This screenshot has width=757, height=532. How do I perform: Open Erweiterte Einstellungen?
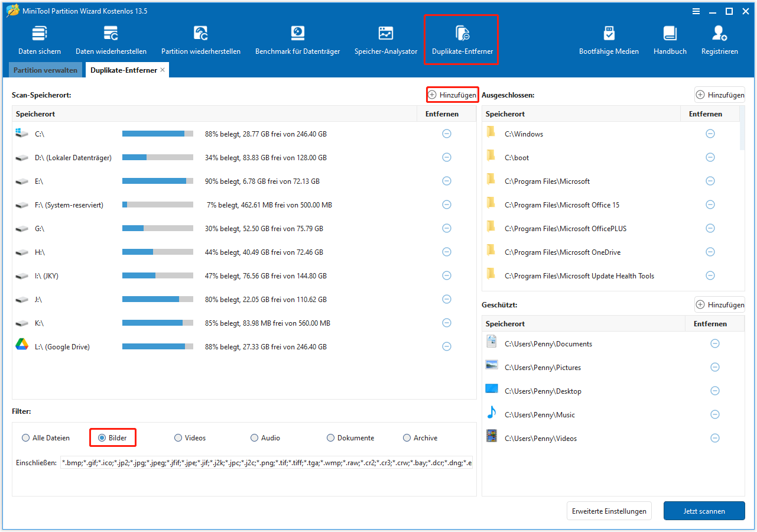coord(609,511)
